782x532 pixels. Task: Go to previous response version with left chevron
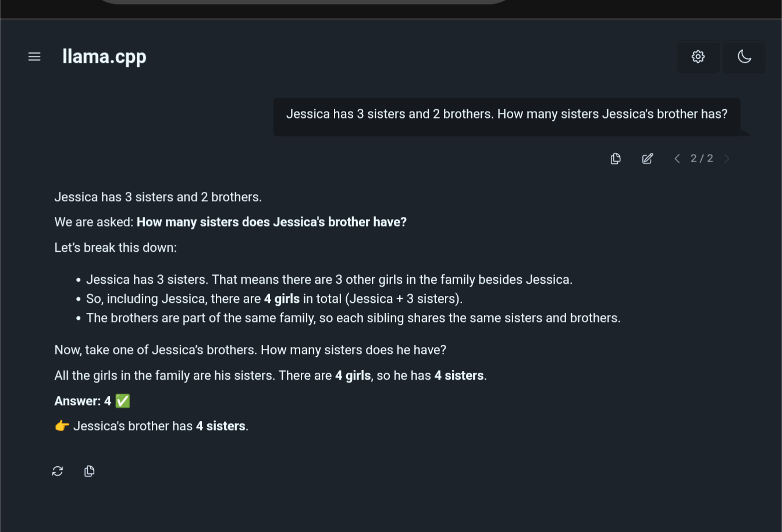coord(677,159)
